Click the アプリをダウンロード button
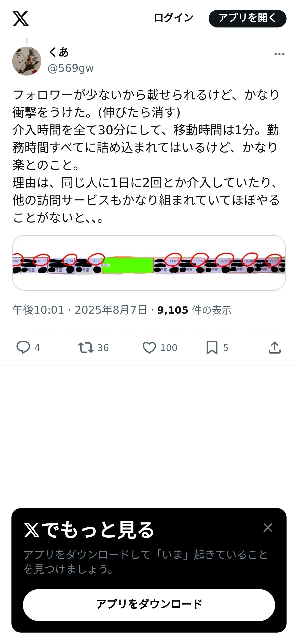The height and width of the screenshot is (644, 298). coord(149,605)
